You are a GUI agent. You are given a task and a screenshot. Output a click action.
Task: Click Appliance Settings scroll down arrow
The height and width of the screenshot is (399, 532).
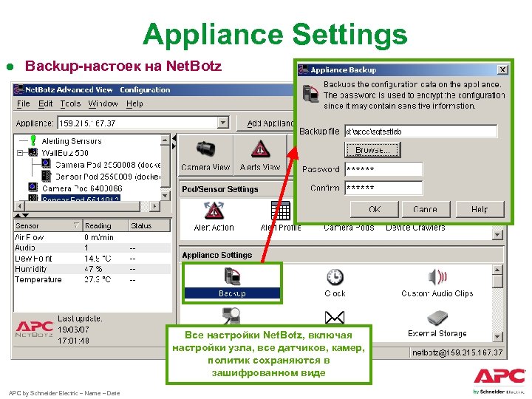pyautogui.click(x=497, y=337)
